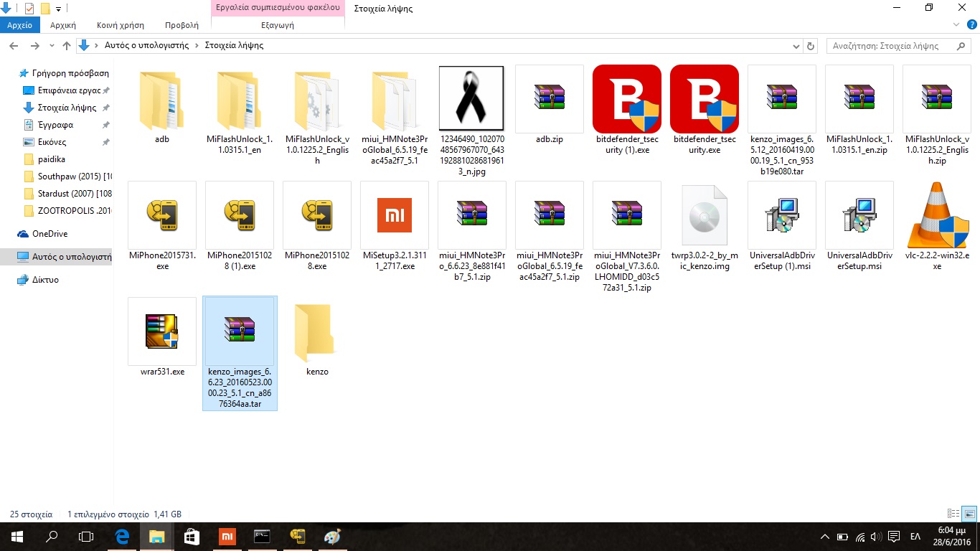Open the vlc-2.2.2-win32.exe installer icon
The height and width of the screenshot is (551, 980).
pos(936,215)
